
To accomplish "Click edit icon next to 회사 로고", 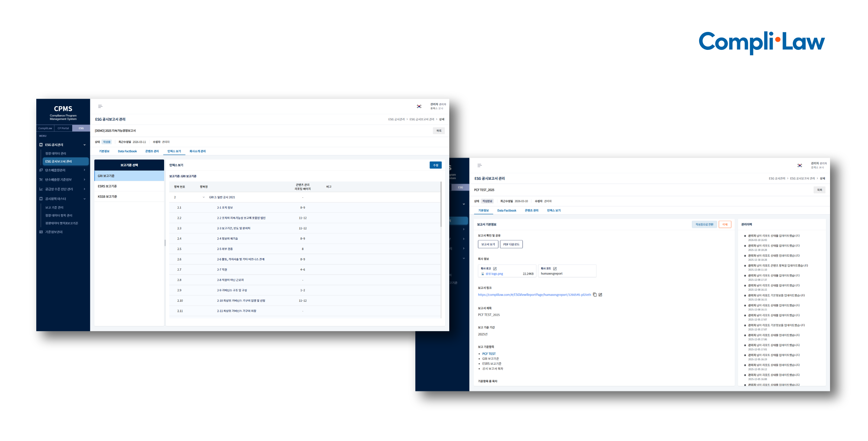I will click(495, 269).
